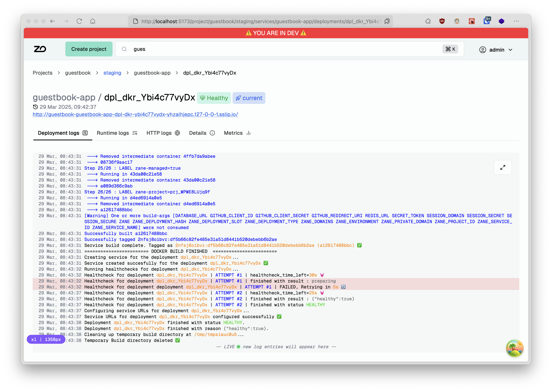552x392 pixels.
Task: Switch to the Runtime logs tab
Action: click(117, 133)
